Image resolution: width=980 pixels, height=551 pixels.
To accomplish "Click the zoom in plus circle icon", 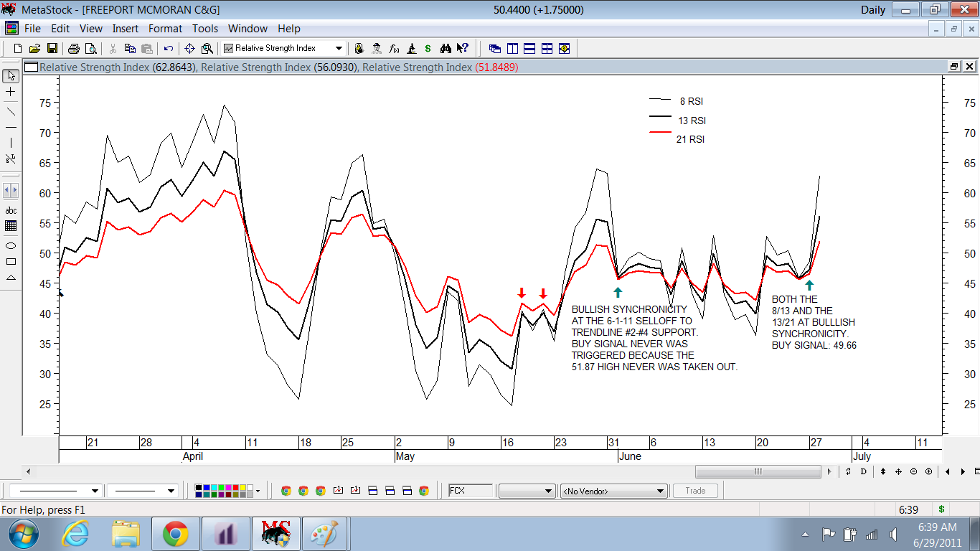I will (x=929, y=471).
